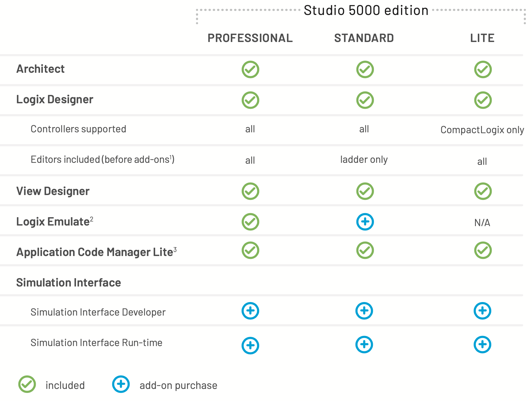
Task: Click the View Designer checkmark under Lite
Action: (482, 191)
